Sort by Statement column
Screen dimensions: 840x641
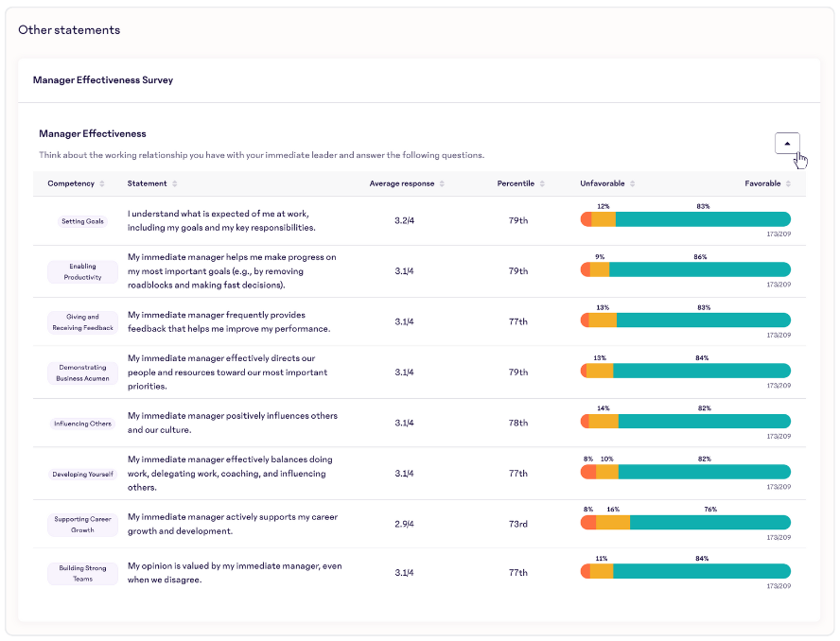point(175,183)
